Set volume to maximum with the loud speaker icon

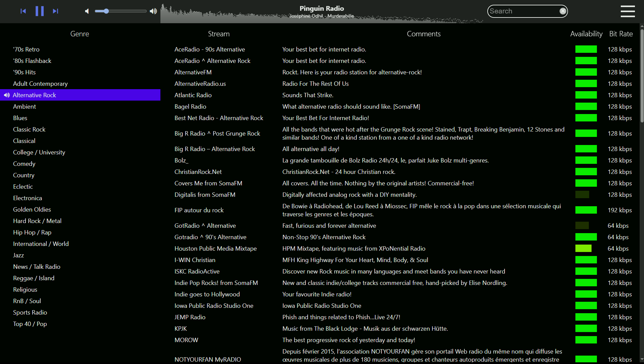point(153,11)
